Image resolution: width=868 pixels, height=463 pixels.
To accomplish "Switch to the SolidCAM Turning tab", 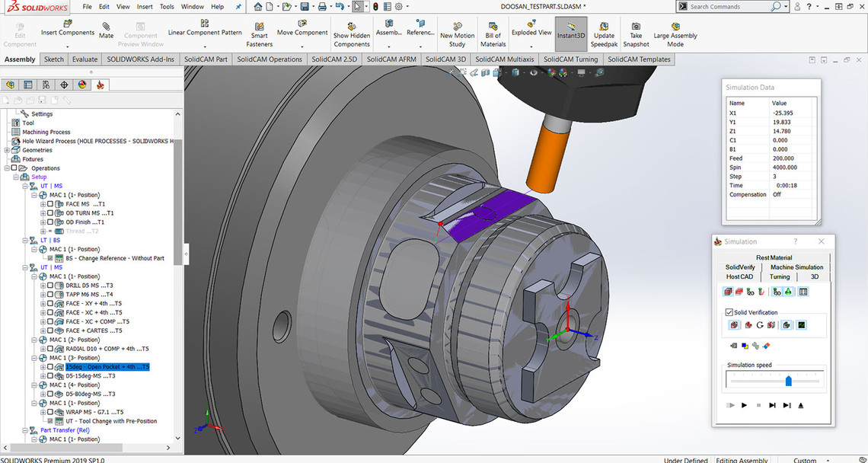I will coord(571,59).
